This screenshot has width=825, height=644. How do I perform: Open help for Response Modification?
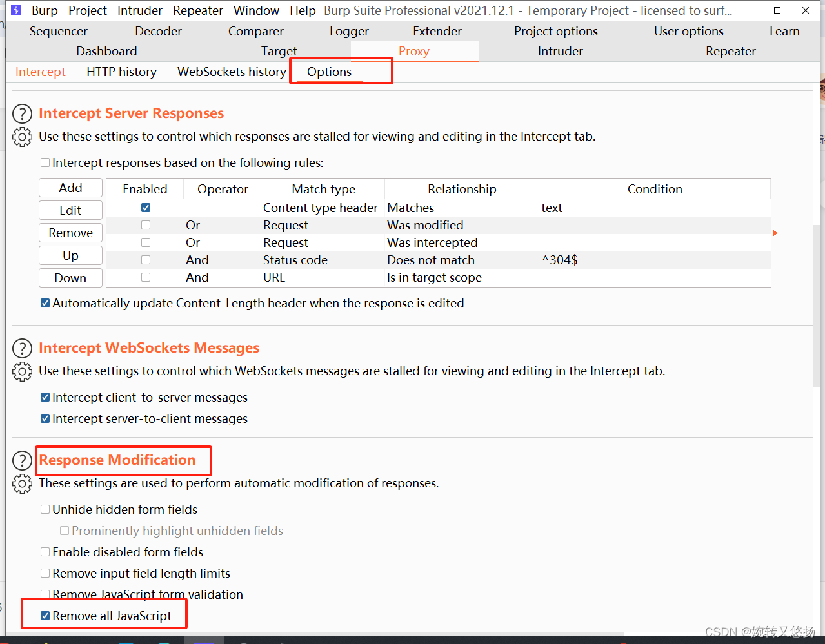(22, 460)
